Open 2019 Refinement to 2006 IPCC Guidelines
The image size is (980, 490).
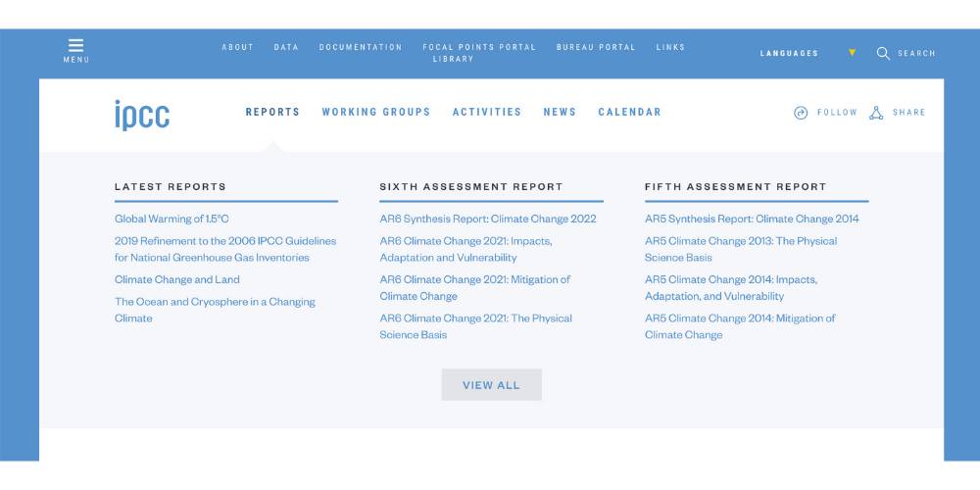[x=225, y=249]
